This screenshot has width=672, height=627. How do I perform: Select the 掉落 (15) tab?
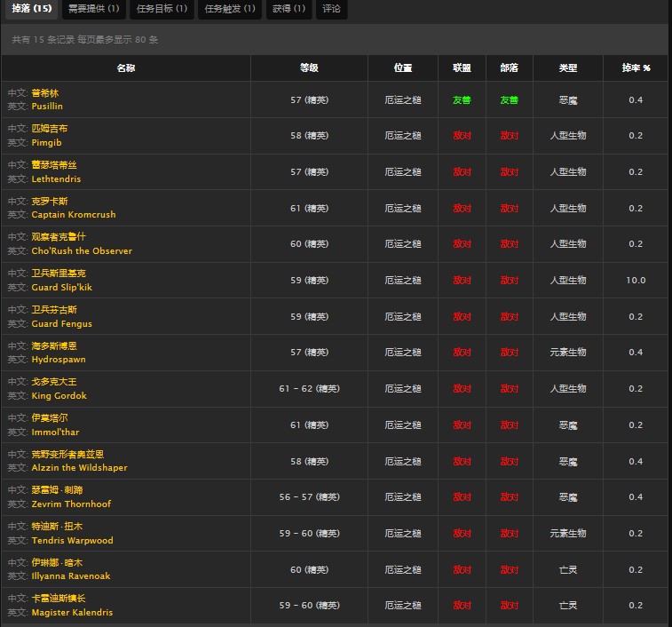click(x=31, y=9)
